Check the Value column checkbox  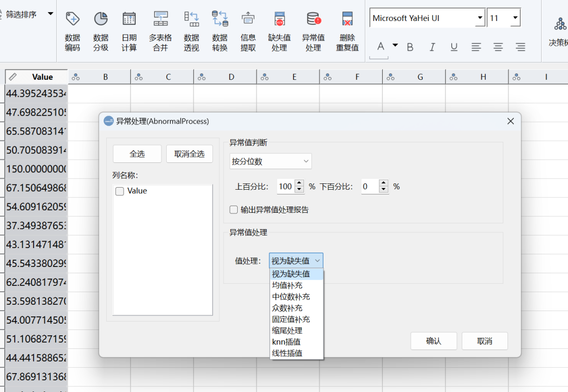pos(120,191)
